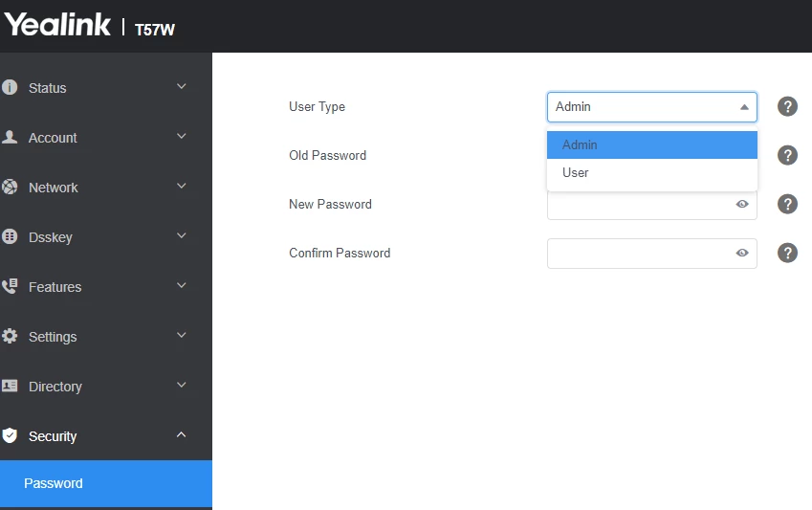The height and width of the screenshot is (510, 812).
Task: Expand the Directory menu chevron
Action: click(x=182, y=385)
